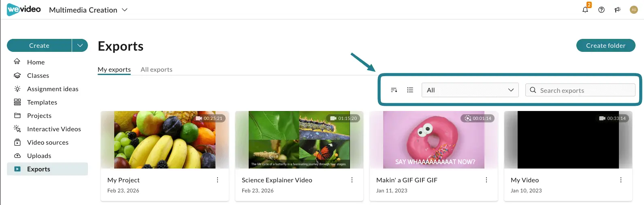Open My Video options menu
The image size is (644, 205).
[x=621, y=180]
